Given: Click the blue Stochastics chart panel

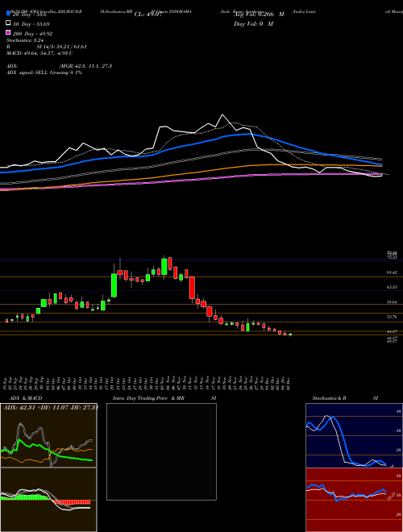Looking at the screenshot, I should (354, 435).
